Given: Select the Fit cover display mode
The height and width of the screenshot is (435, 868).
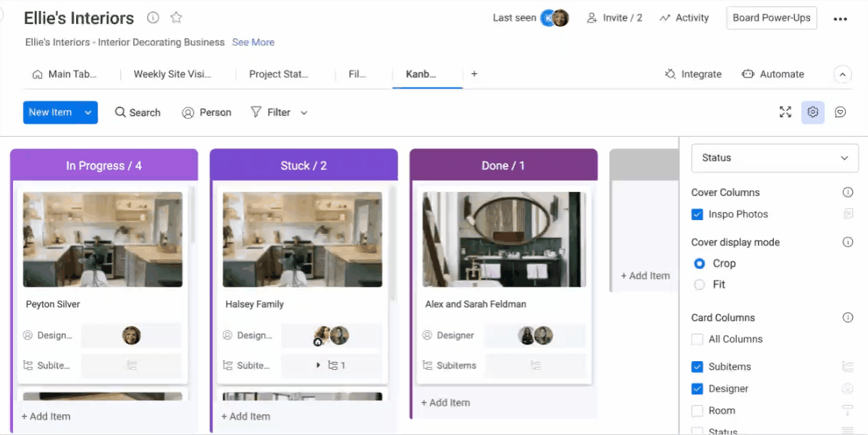Looking at the screenshot, I should [700, 284].
